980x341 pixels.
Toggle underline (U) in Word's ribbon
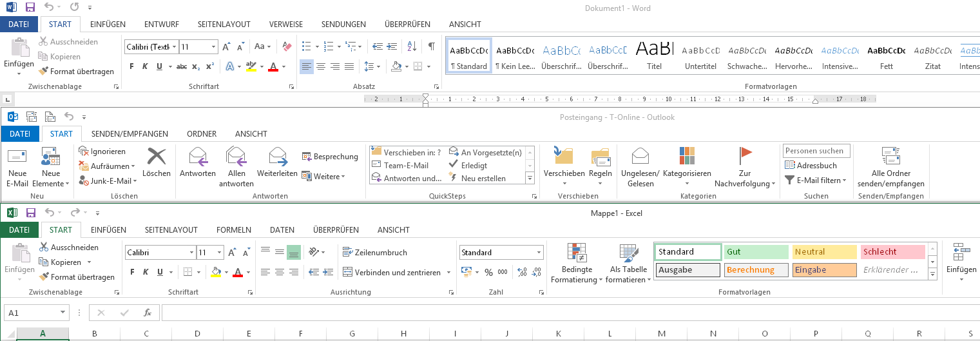click(x=159, y=66)
